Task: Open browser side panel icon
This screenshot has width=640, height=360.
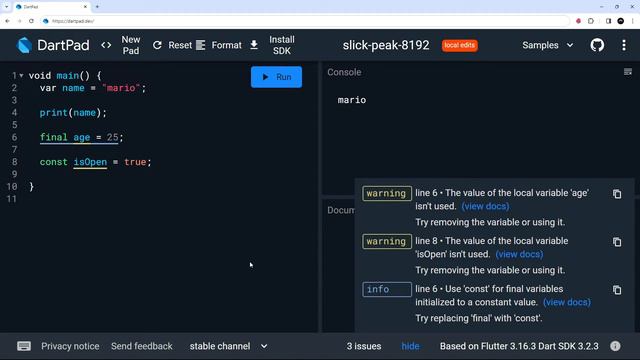Action: 608,21
